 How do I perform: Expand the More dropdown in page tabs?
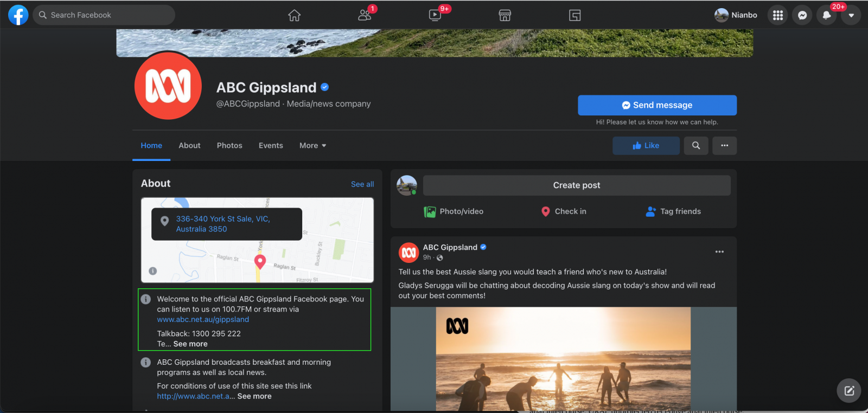point(312,145)
